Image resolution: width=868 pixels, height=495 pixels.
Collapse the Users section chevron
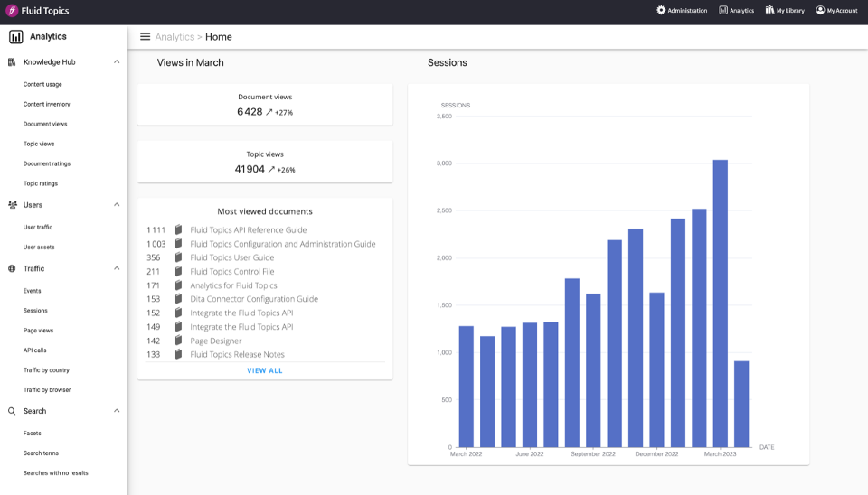click(x=117, y=205)
